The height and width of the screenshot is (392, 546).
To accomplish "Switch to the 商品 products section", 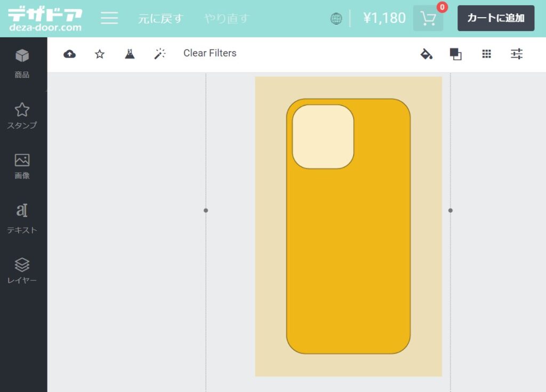I will (22, 63).
